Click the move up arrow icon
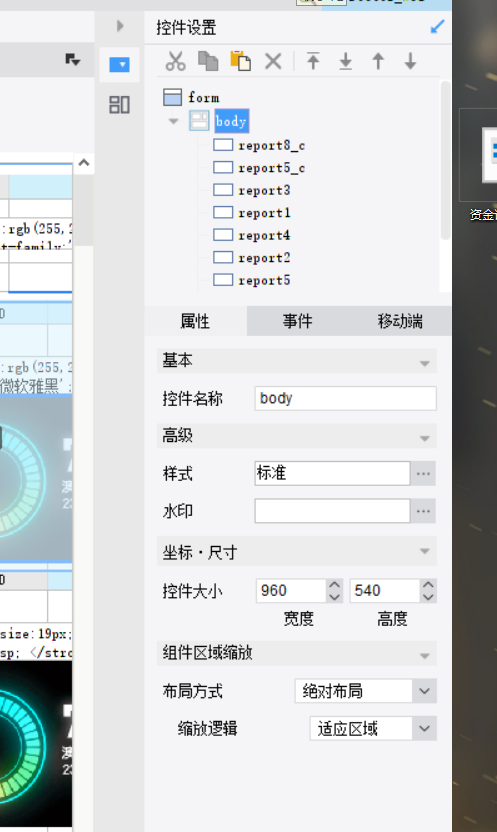 pyautogui.click(x=378, y=61)
